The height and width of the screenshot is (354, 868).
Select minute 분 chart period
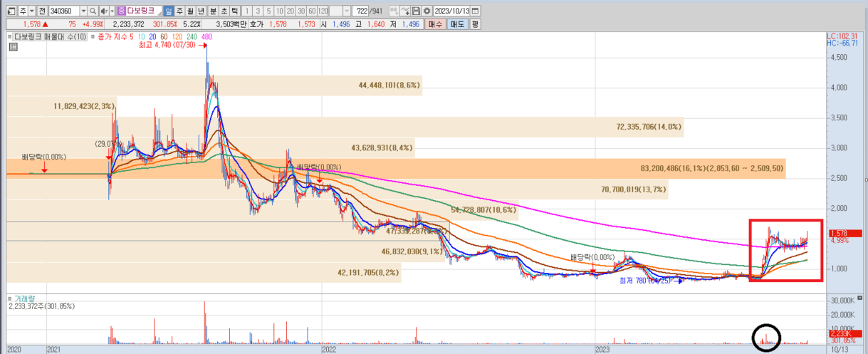(213, 11)
